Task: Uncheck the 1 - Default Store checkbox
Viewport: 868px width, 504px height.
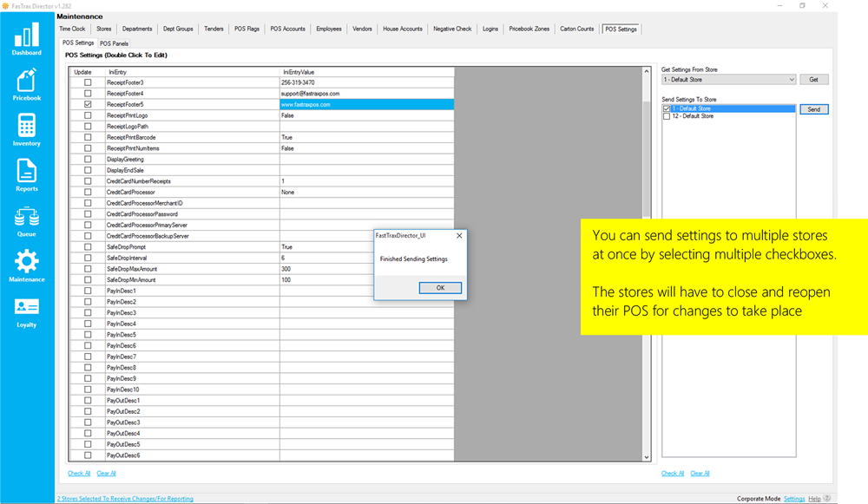Action: (667, 109)
